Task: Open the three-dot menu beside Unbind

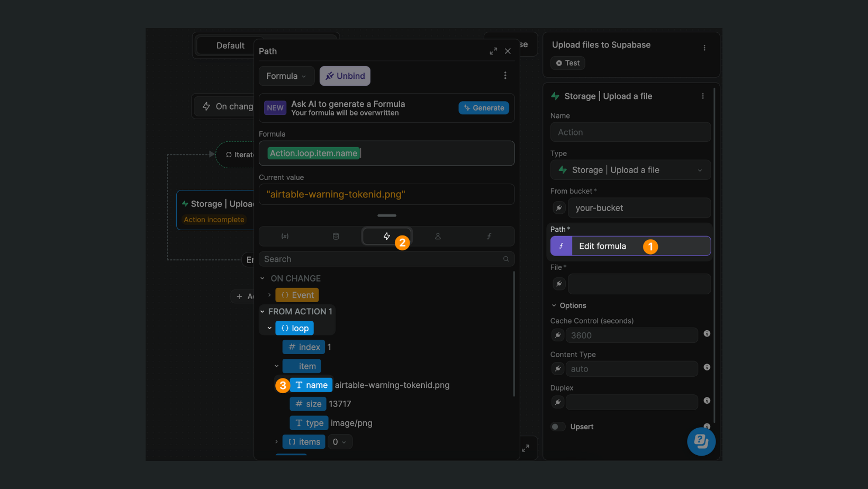Action: (x=505, y=75)
